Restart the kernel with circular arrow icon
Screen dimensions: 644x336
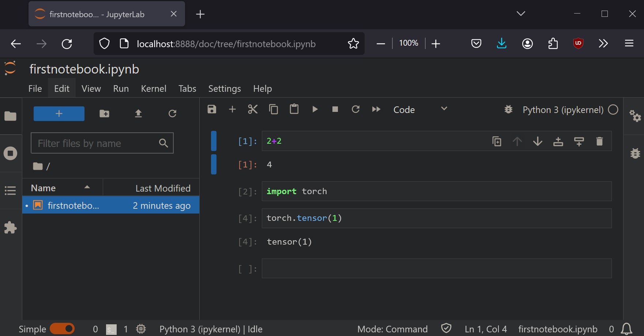click(355, 109)
